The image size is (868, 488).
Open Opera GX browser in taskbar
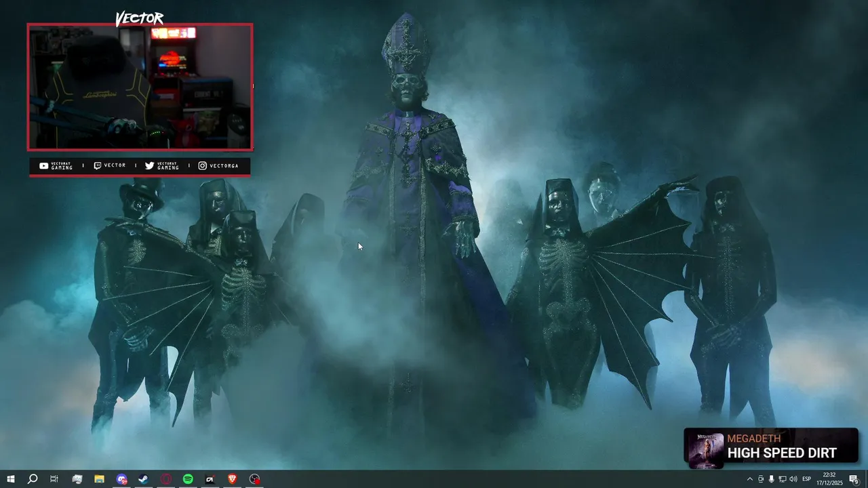[x=165, y=479]
